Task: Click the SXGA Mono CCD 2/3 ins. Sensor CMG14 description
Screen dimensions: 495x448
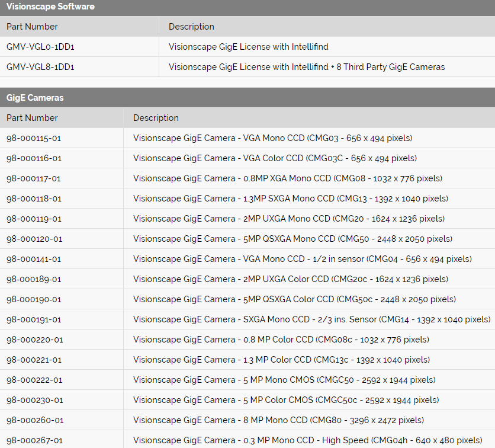Action: pyautogui.click(x=312, y=320)
